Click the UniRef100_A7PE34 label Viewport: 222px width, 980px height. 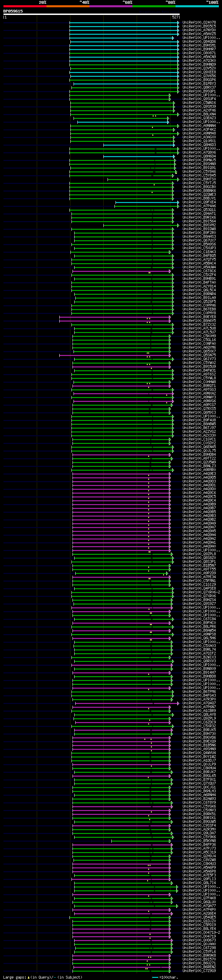(199, 577)
